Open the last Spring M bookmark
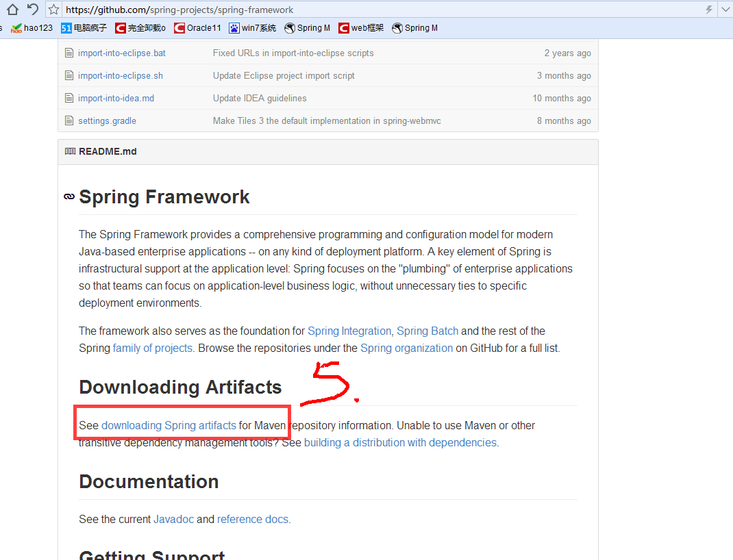Screen dimensions: 733x560 pos(414,28)
